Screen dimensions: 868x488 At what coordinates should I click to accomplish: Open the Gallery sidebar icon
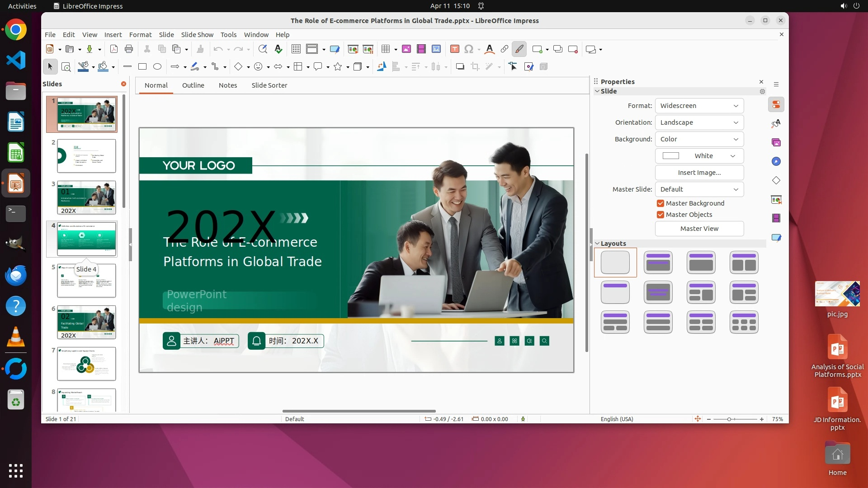pos(776,142)
